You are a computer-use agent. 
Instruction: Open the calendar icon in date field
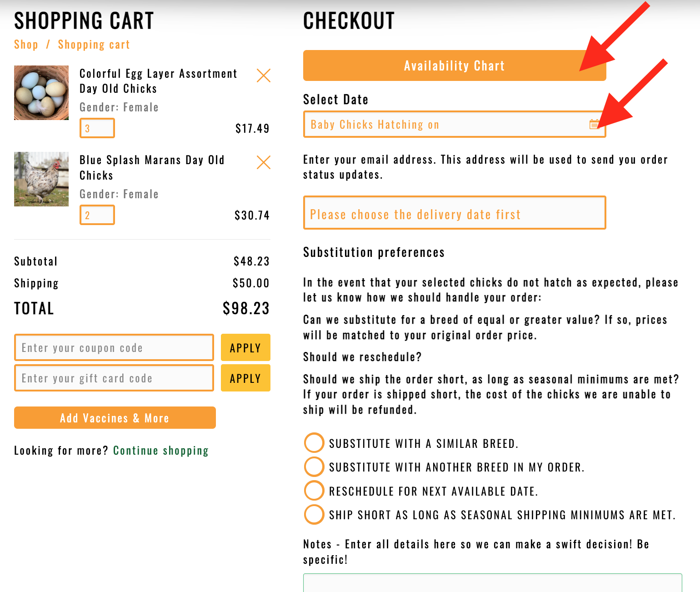594,124
